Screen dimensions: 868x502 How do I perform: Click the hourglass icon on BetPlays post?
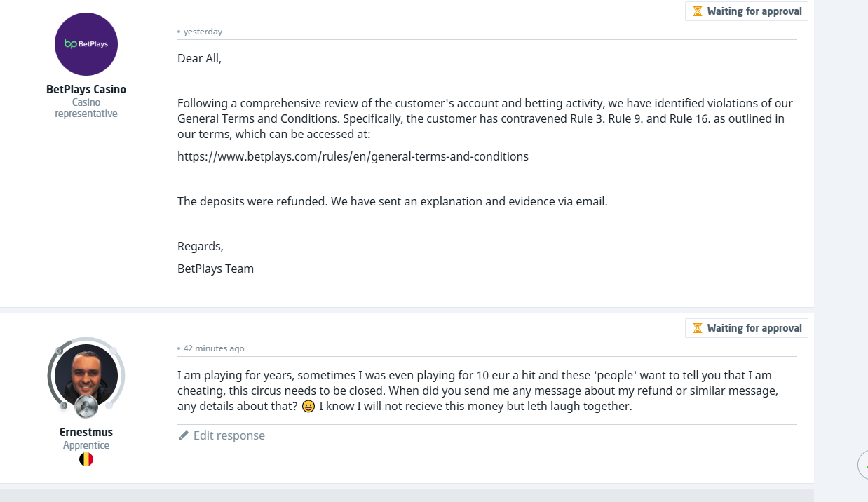point(697,11)
